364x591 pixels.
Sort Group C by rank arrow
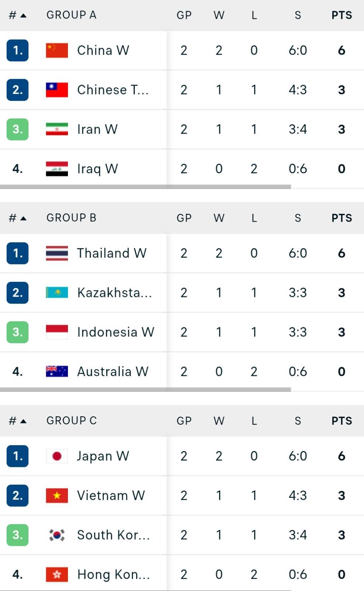point(24,421)
